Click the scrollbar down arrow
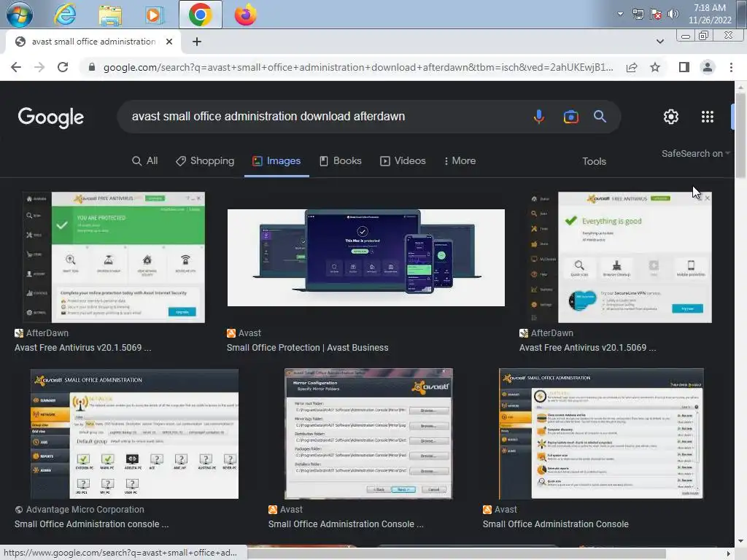 740,541
